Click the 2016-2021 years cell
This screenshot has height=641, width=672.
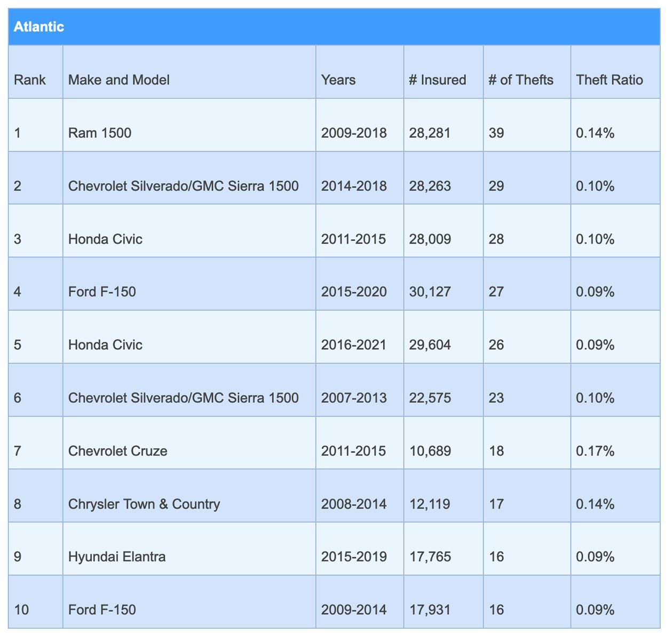pos(354,345)
